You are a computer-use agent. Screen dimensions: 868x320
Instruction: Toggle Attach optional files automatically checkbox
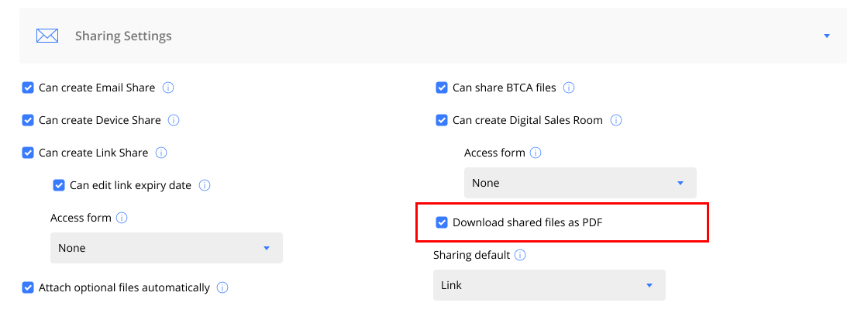tap(28, 288)
